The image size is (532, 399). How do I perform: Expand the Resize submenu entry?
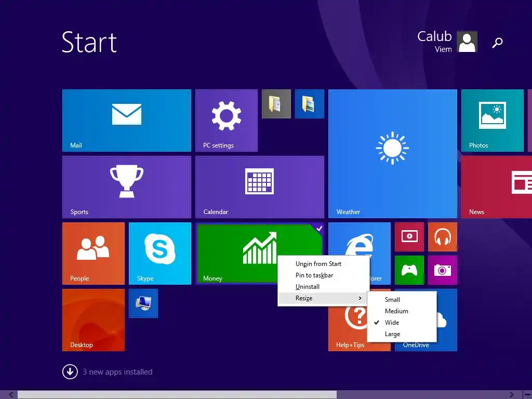pos(323,298)
